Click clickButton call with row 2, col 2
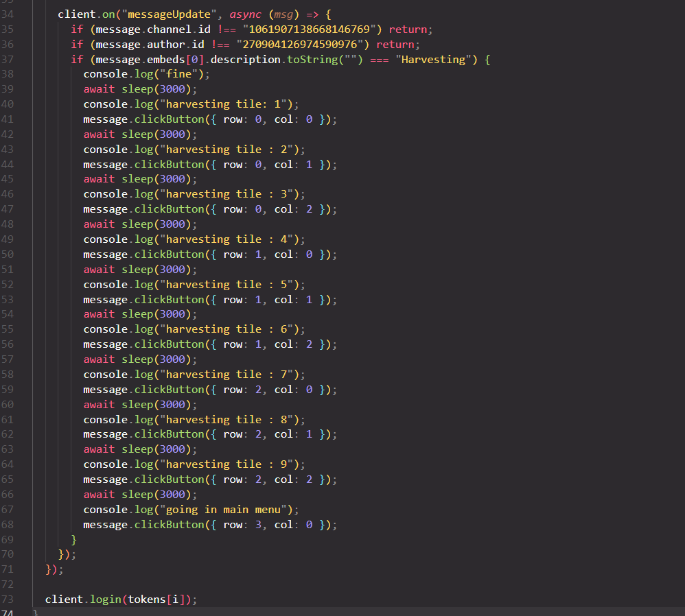This screenshot has height=616, width=685. click(210, 479)
